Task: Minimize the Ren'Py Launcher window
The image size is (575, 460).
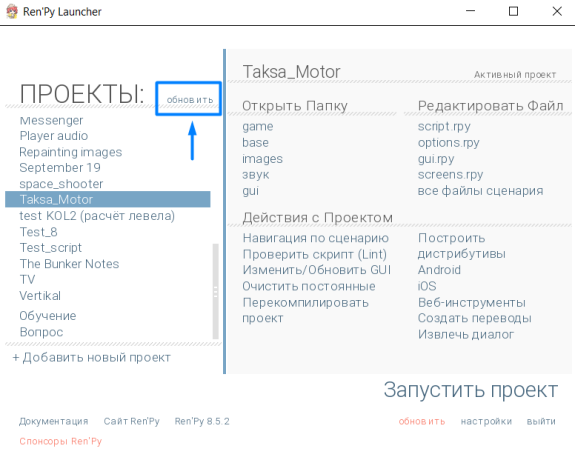Action: pyautogui.click(x=470, y=11)
